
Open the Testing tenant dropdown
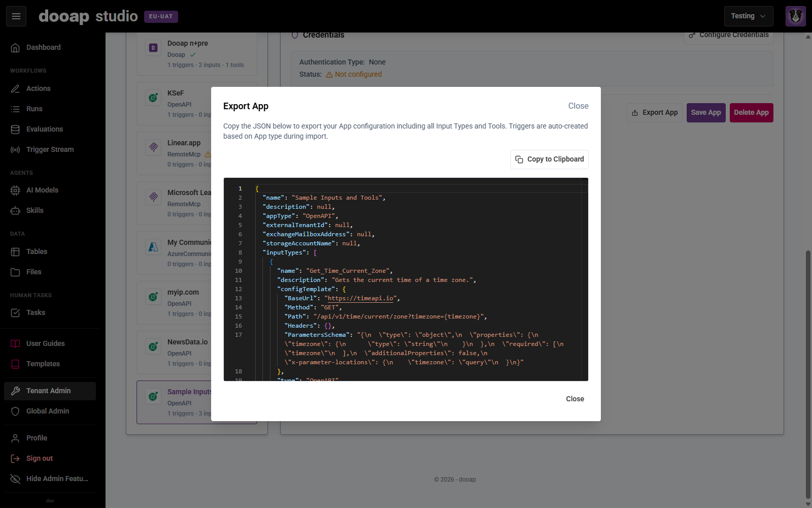pyautogui.click(x=749, y=16)
